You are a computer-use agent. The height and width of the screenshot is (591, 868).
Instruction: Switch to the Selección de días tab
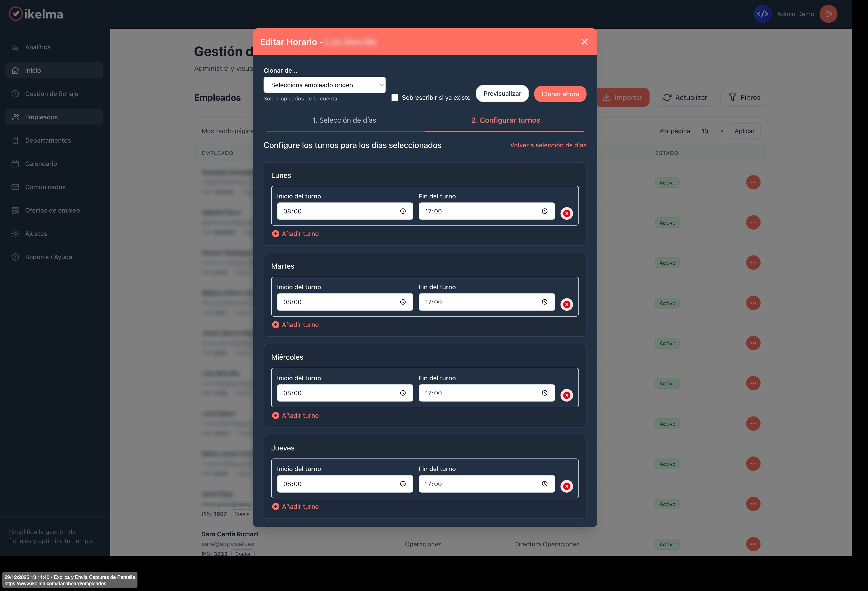[344, 120]
